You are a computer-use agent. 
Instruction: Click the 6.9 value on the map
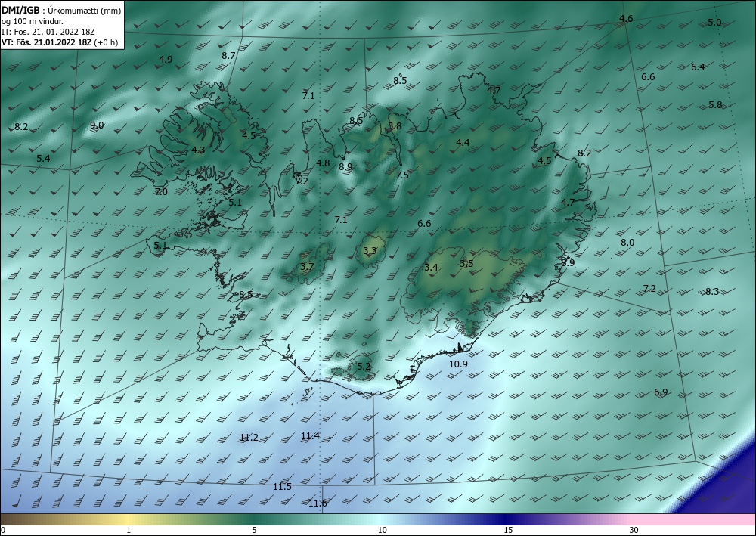point(661,392)
